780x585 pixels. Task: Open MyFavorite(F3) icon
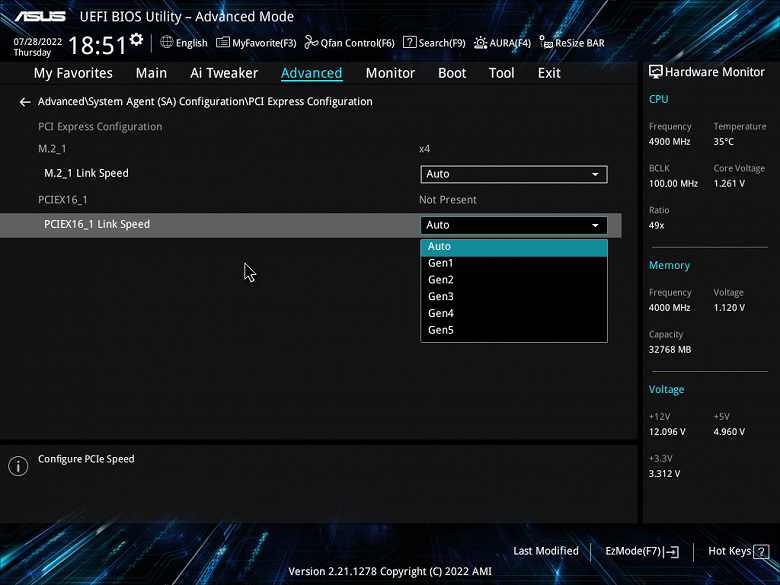pyautogui.click(x=222, y=42)
